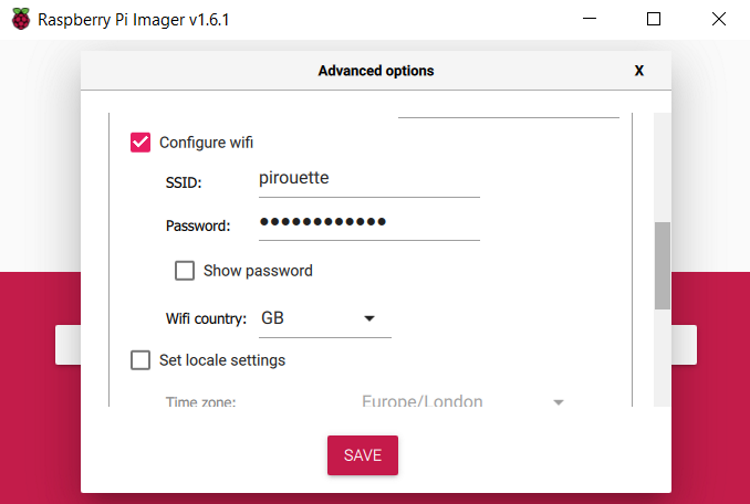Maximize the Raspberry Pi Imager window
Screen dimensions: 750x504
coord(654,19)
